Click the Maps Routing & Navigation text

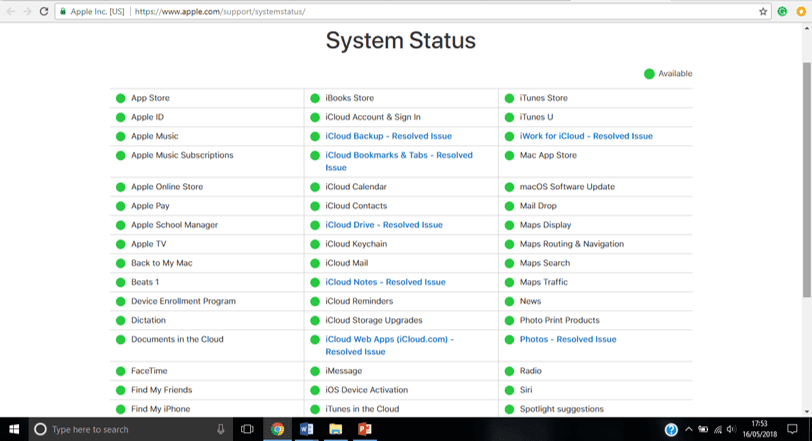(x=572, y=244)
